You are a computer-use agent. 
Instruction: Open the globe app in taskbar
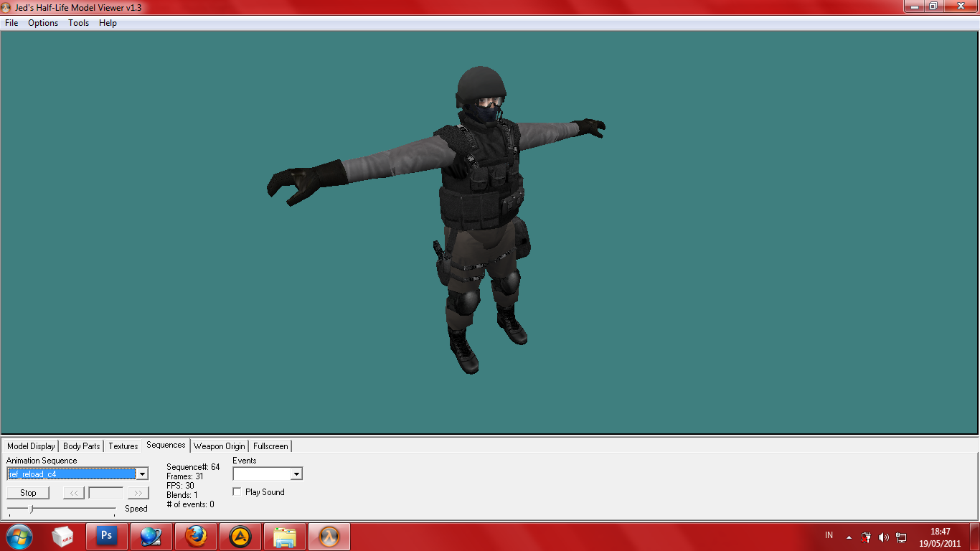[x=151, y=536]
